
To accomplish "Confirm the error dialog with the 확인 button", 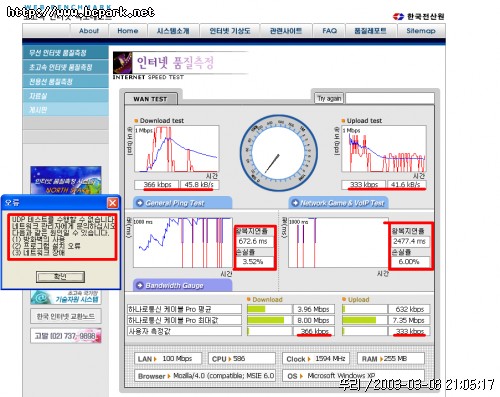I will (60, 276).
